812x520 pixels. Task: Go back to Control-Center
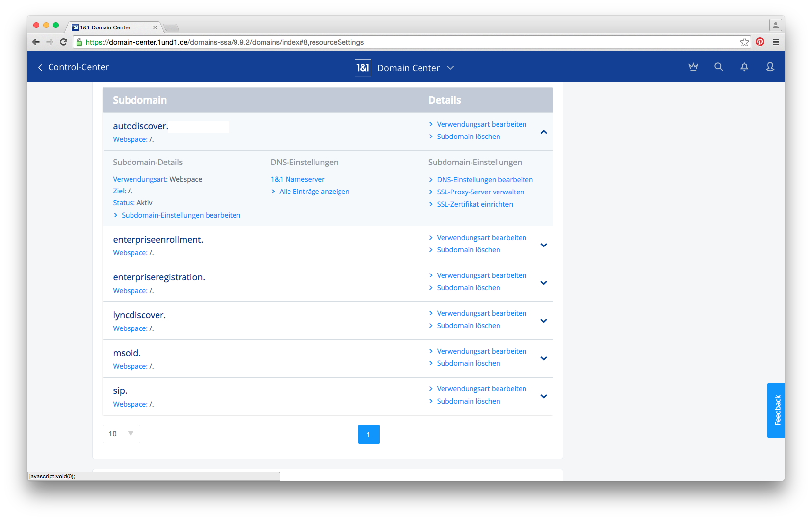click(x=74, y=67)
